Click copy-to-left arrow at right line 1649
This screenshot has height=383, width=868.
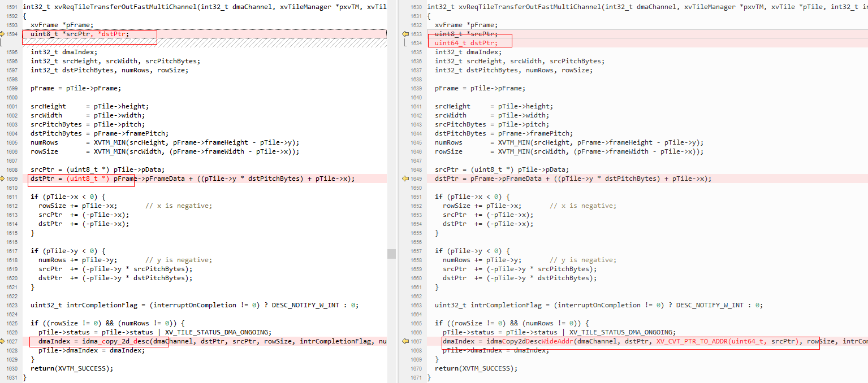pos(405,179)
